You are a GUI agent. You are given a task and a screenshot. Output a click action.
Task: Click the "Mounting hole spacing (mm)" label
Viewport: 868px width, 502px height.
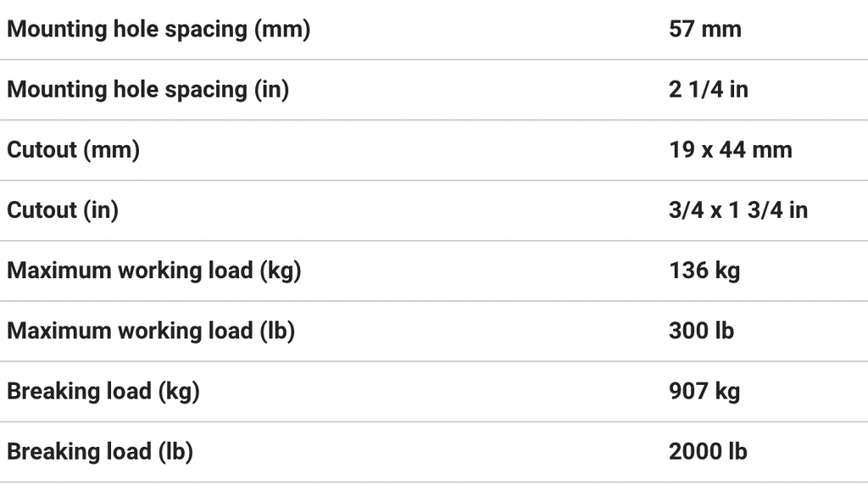(x=159, y=30)
